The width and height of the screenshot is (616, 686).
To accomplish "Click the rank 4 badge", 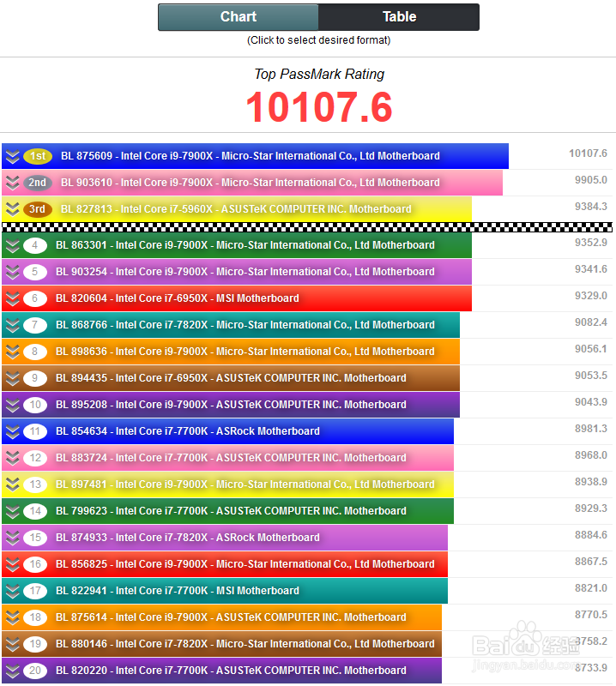I will [x=35, y=245].
